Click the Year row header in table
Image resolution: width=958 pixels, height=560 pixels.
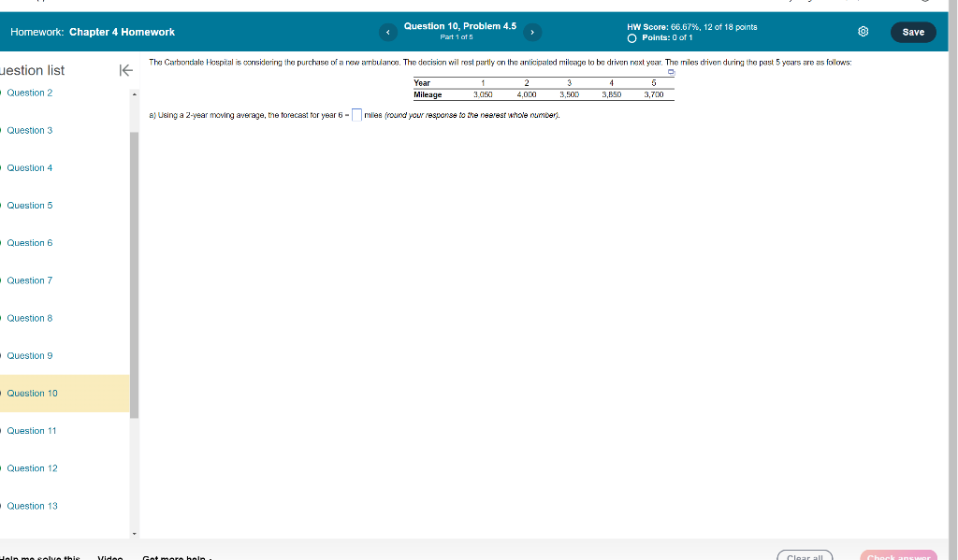[x=422, y=83]
